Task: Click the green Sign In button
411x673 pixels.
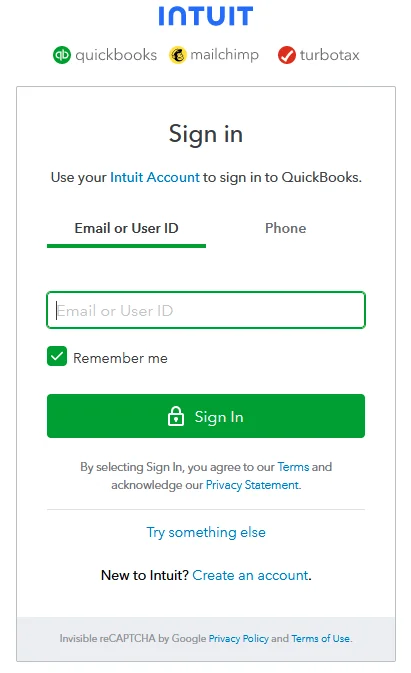Action: [206, 416]
